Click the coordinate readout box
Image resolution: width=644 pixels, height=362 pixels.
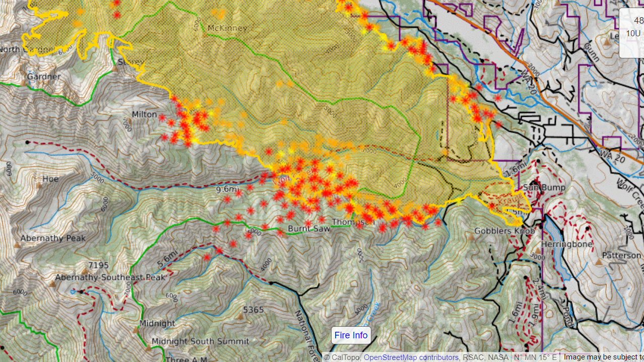tap(632, 33)
